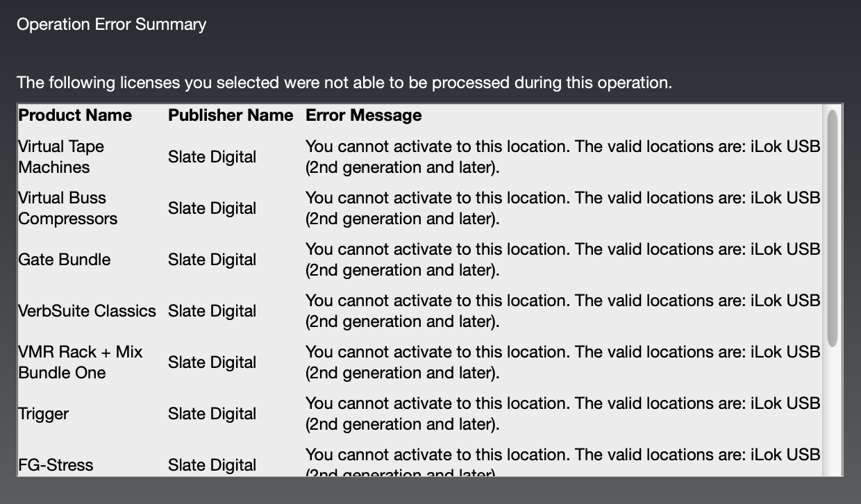
Task: Click the error message for VMR Rack bundle
Action: click(x=563, y=362)
